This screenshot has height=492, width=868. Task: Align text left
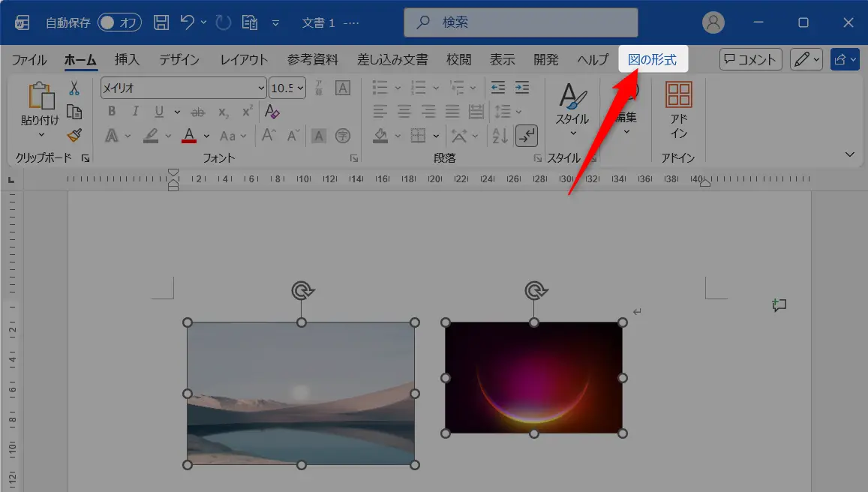coord(380,111)
